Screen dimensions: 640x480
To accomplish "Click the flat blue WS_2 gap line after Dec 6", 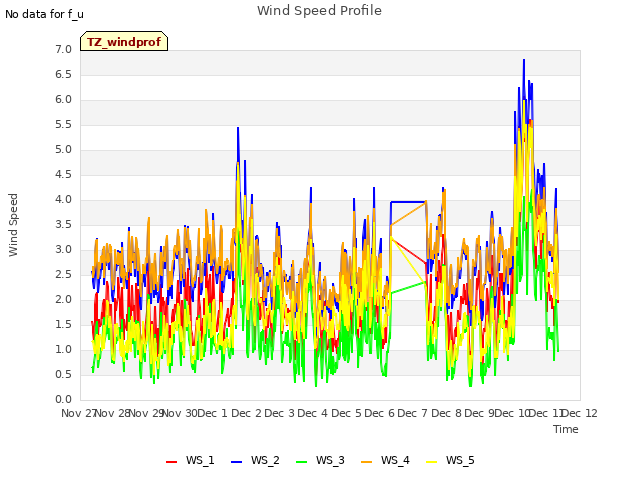I will [408, 202].
